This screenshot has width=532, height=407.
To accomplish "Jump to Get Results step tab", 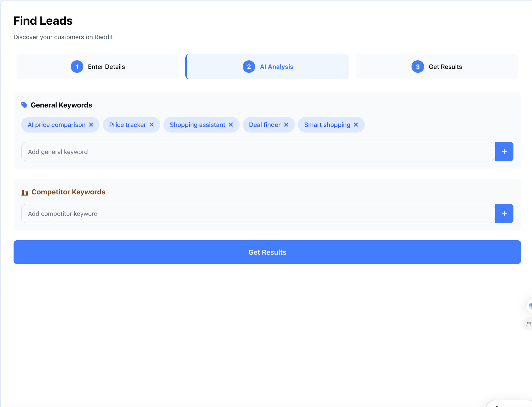I will 437,67.
